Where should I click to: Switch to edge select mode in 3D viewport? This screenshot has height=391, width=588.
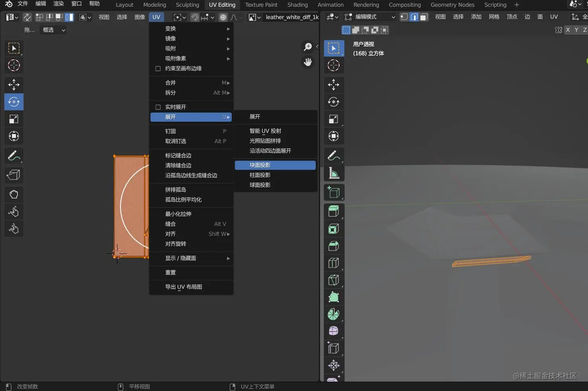pos(414,17)
